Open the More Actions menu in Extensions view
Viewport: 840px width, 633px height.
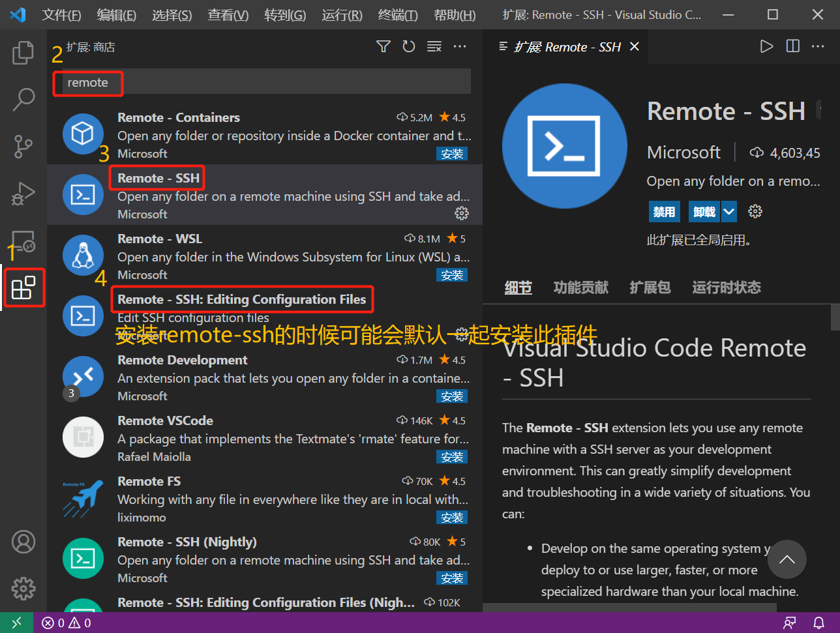(x=460, y=46)
